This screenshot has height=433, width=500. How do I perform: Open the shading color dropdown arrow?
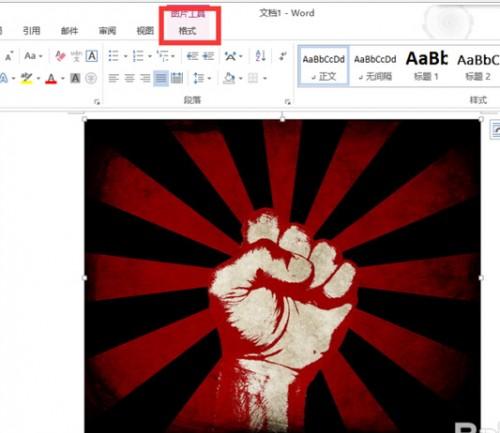point(240,79)
